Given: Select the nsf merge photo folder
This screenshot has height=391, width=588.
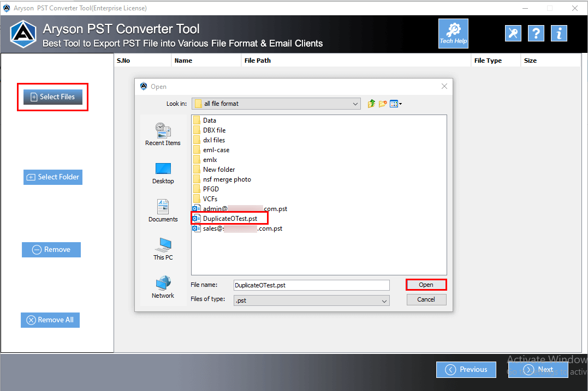Looking at the screenshot, I should 222,179.
